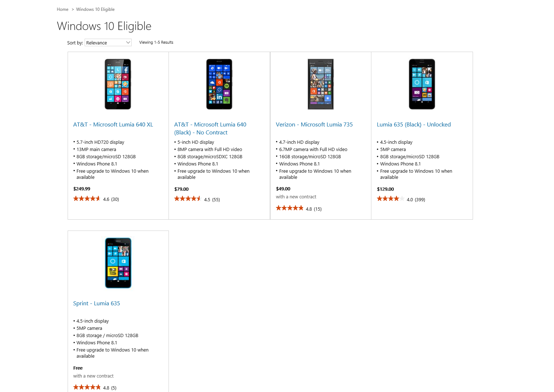Go to the Home breadcrumb link
554x392 pixels.
[63, 9]
